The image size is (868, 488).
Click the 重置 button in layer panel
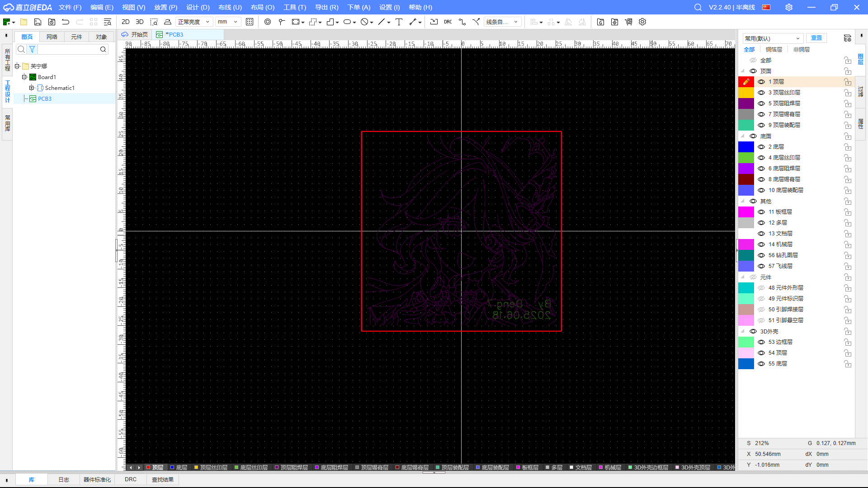pos(816,38)
